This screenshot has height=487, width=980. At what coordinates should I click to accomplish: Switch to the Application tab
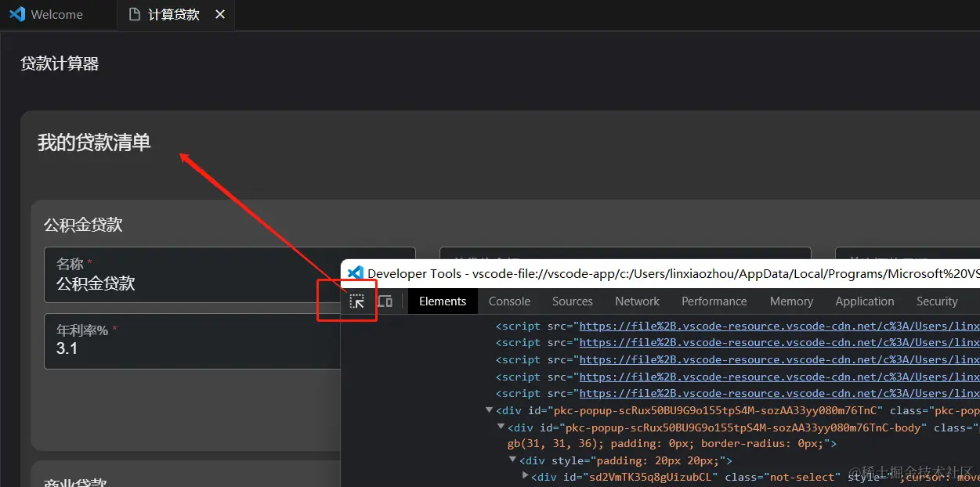pos(865,301)
